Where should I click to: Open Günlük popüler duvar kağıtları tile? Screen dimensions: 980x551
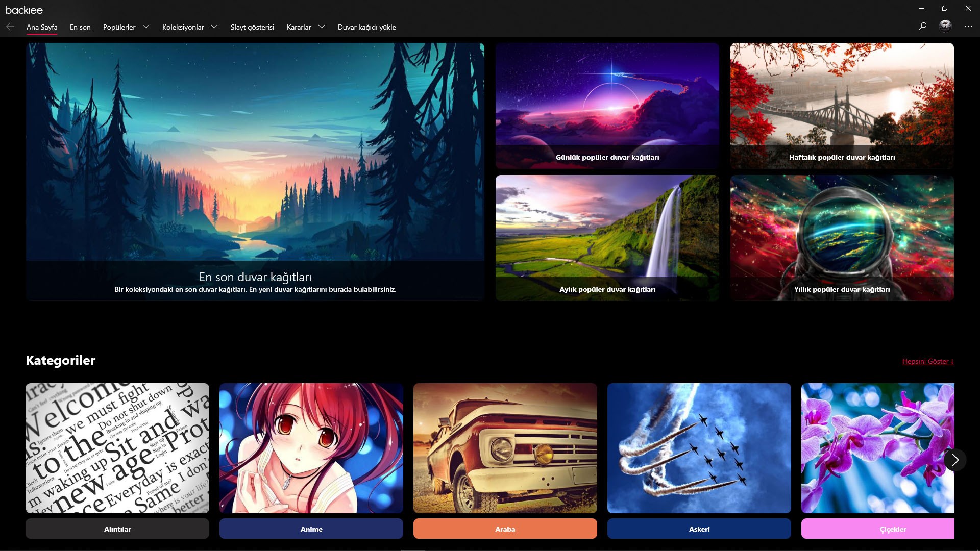[x=607, y=106]
